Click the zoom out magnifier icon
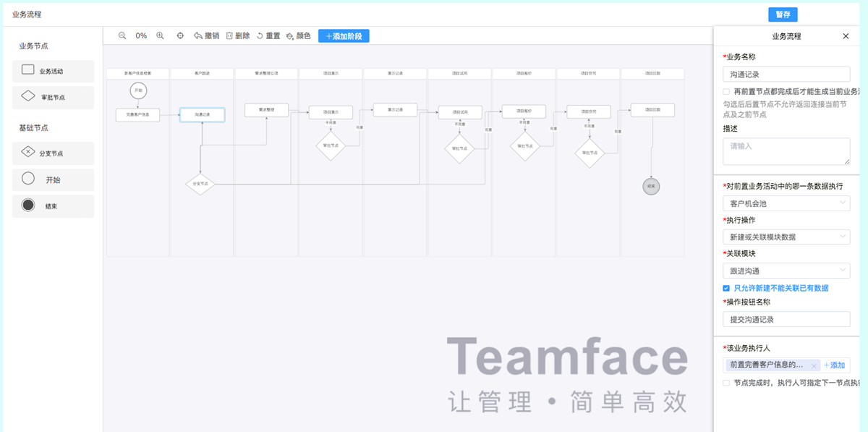 tap(122, 35)
